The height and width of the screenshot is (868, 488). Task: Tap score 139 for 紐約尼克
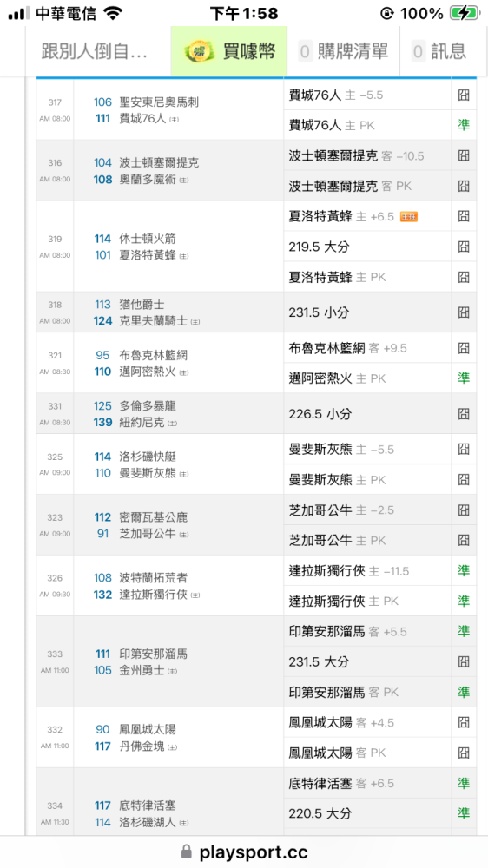(x=102, y=423)
